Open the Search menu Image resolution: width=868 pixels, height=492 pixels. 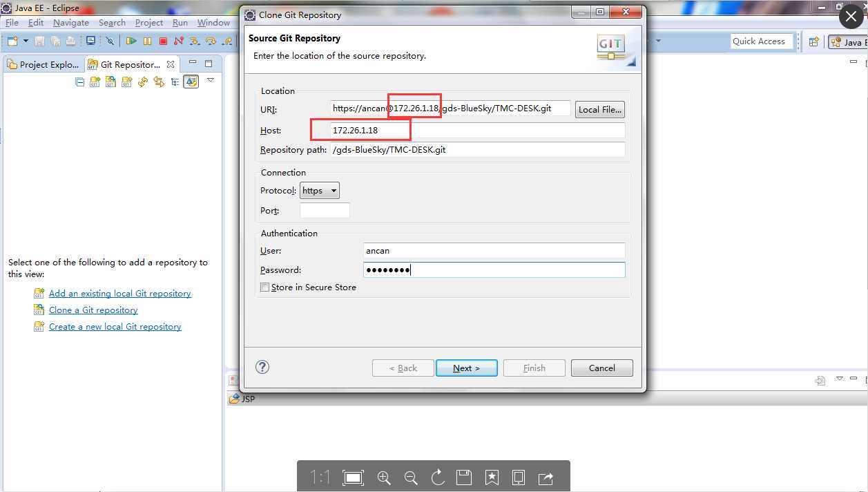pos(112,23)
